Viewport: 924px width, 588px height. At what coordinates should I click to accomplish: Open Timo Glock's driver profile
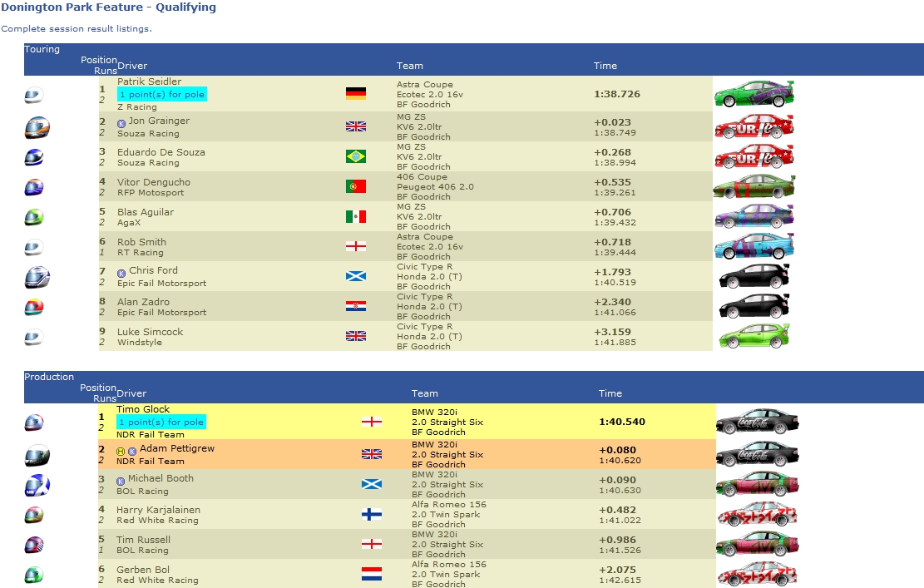point(143,409)
